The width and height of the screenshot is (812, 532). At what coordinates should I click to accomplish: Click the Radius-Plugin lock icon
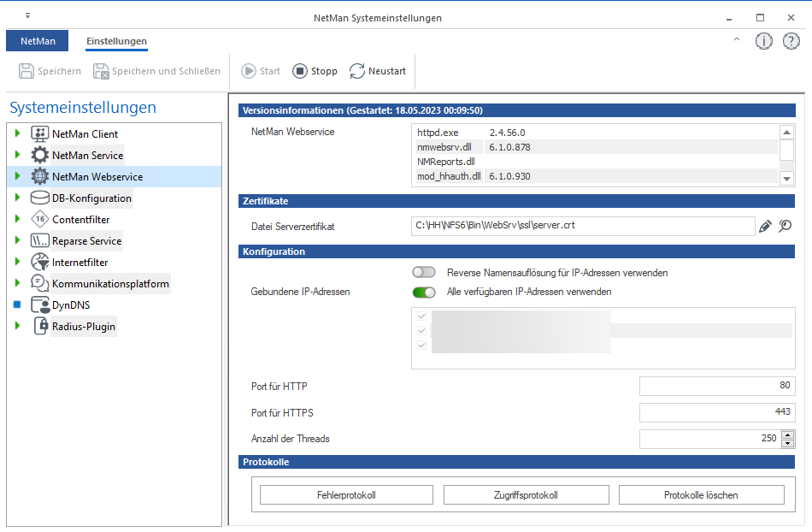tap(39, 323)
